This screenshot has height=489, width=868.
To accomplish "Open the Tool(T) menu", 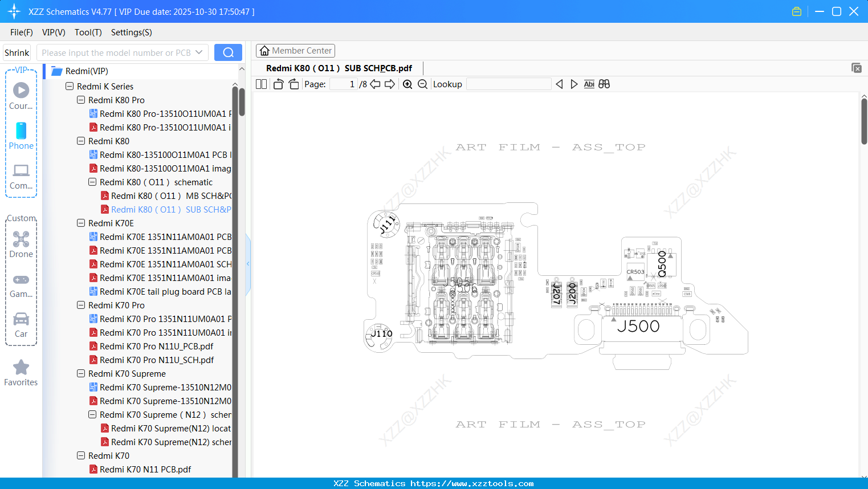I will click(x=88, y=32).
